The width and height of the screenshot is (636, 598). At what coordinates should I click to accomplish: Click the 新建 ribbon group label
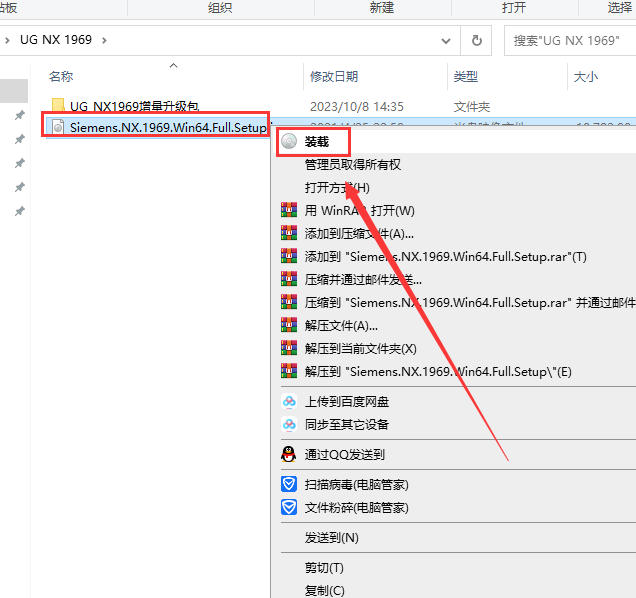tap(382, 8)
